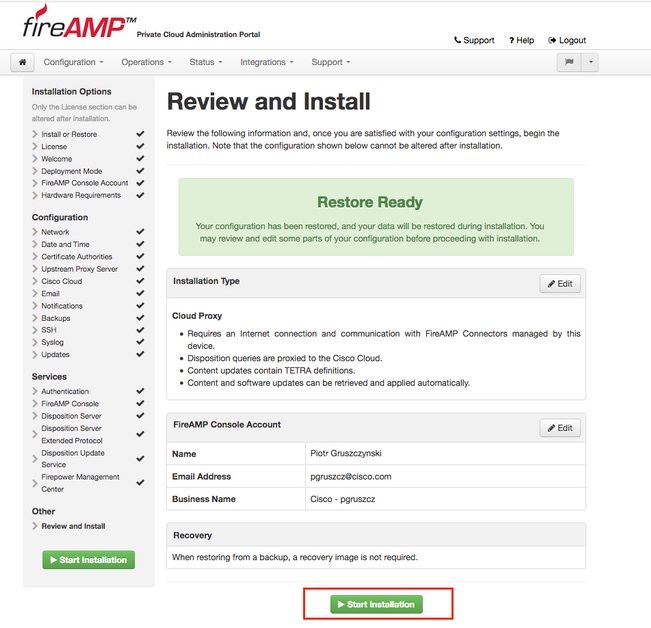
Task: Open the Network configuration item
Action: click(x=55, y=232)
